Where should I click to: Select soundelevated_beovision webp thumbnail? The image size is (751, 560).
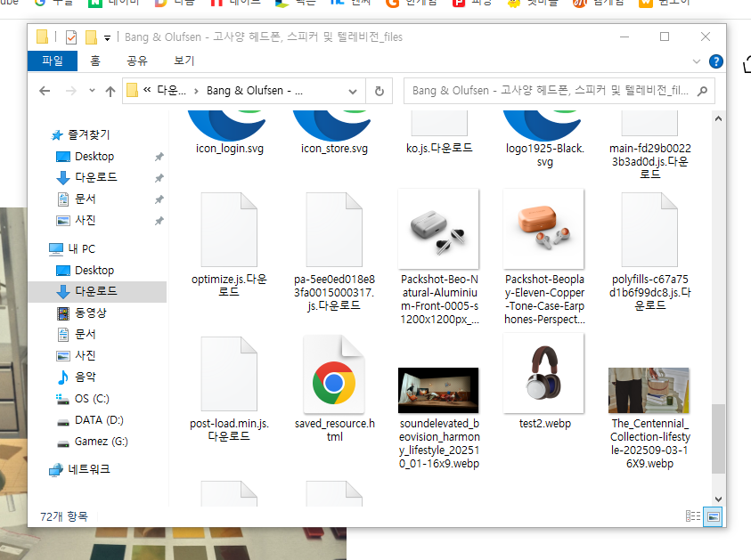click(438, 391)
